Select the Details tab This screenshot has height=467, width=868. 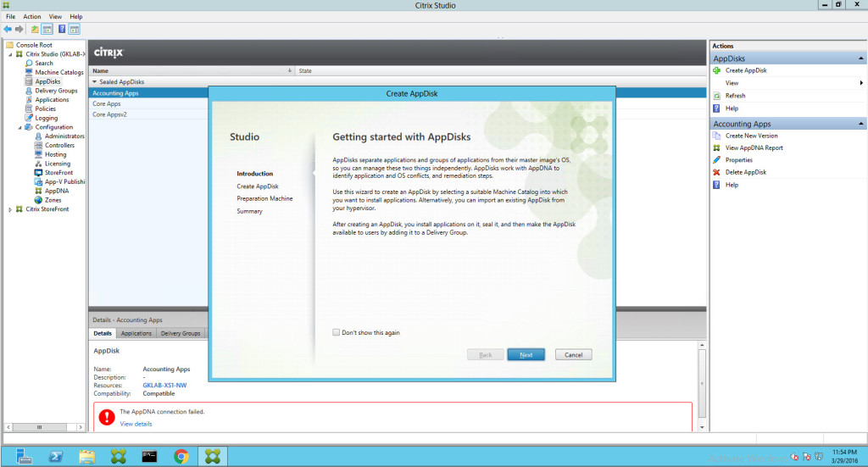tap(103, 333)
